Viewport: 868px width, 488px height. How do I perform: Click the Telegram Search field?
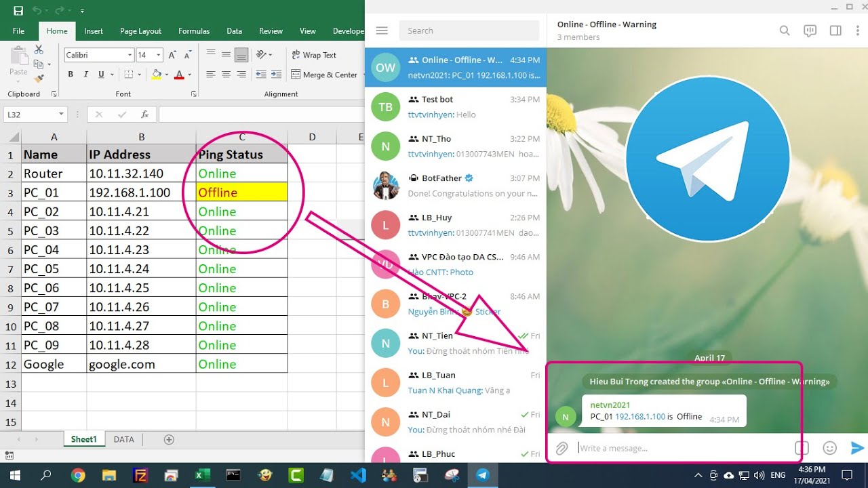click(x=469, y=30)
